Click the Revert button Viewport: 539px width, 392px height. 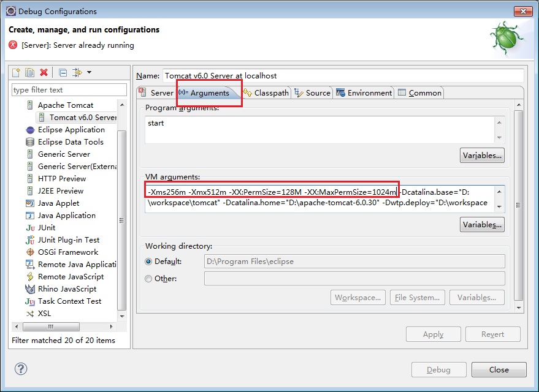[x=493, y=334]
